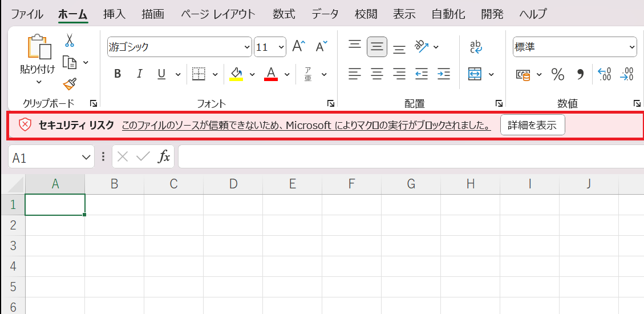
Task: Select the Format Painter brush icon
Action: (x=70, y=84)
